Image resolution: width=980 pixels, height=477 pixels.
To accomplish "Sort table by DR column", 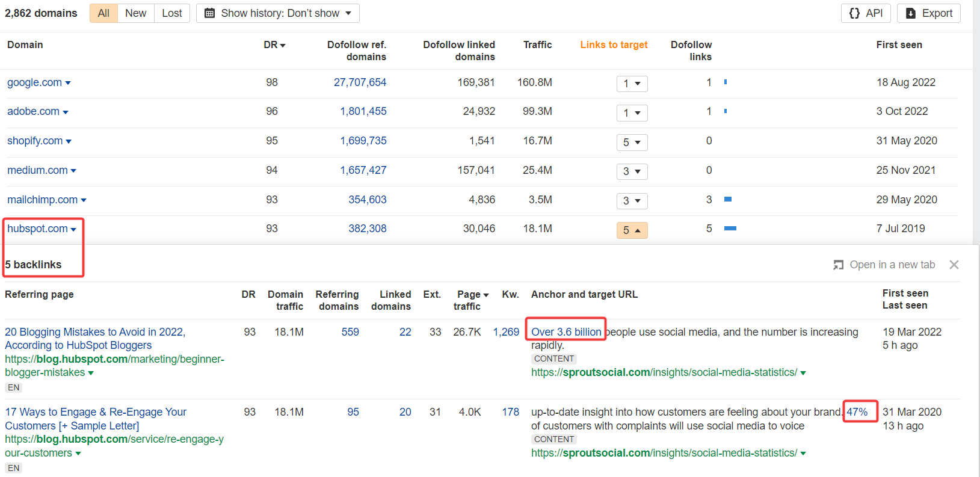I will 274,45.
